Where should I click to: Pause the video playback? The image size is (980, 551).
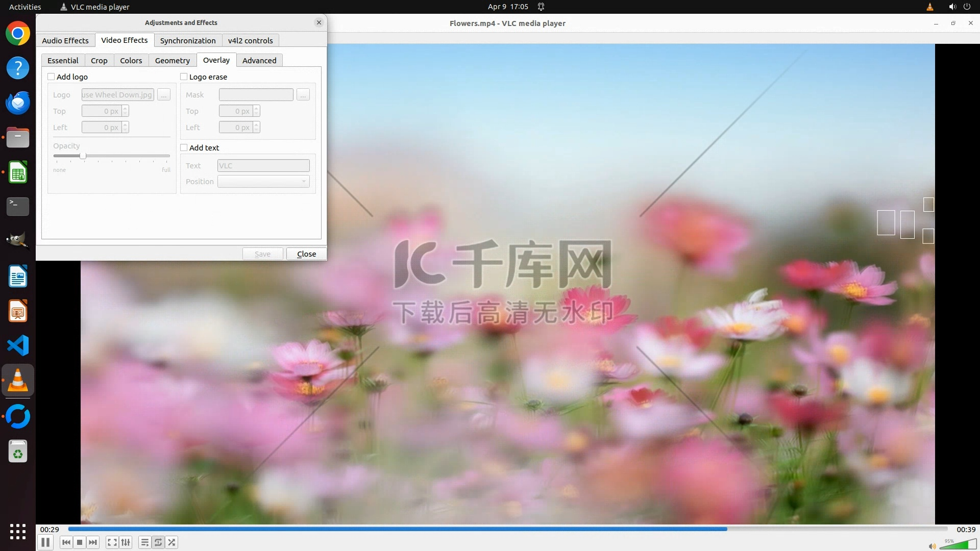[45, 542]
